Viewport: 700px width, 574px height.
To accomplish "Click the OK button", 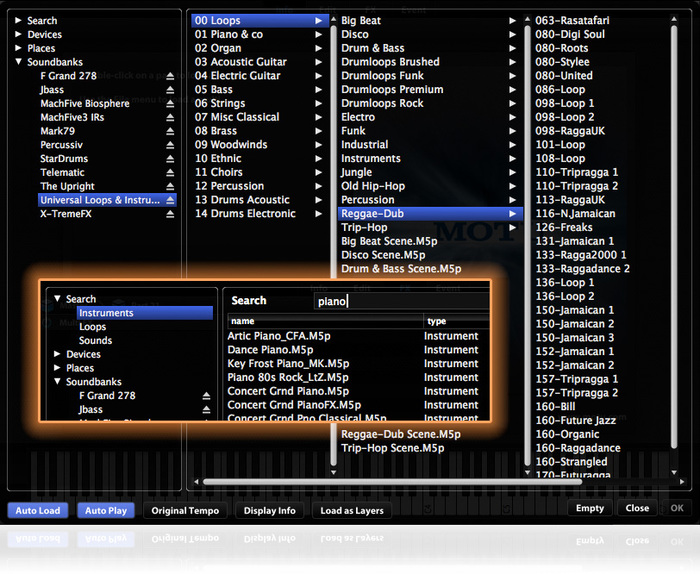I will (x=677, y=508).
